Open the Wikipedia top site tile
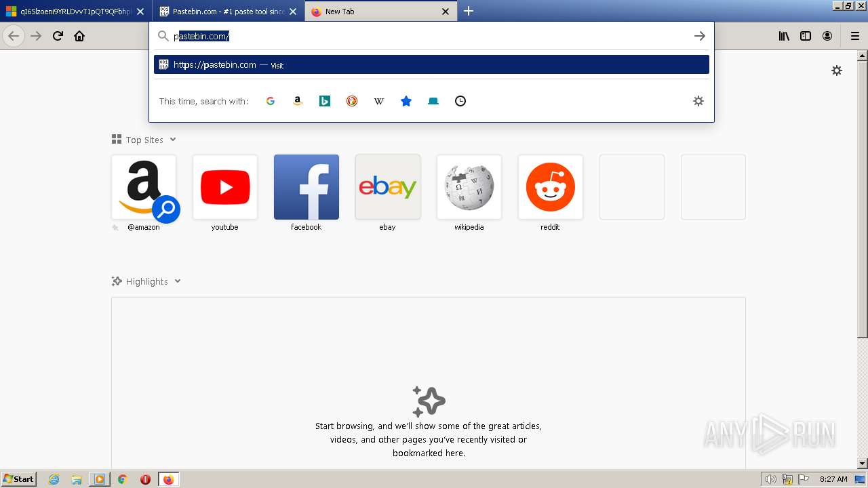The image size is (868, 488). pyautogui.click(x=469, y=187)
